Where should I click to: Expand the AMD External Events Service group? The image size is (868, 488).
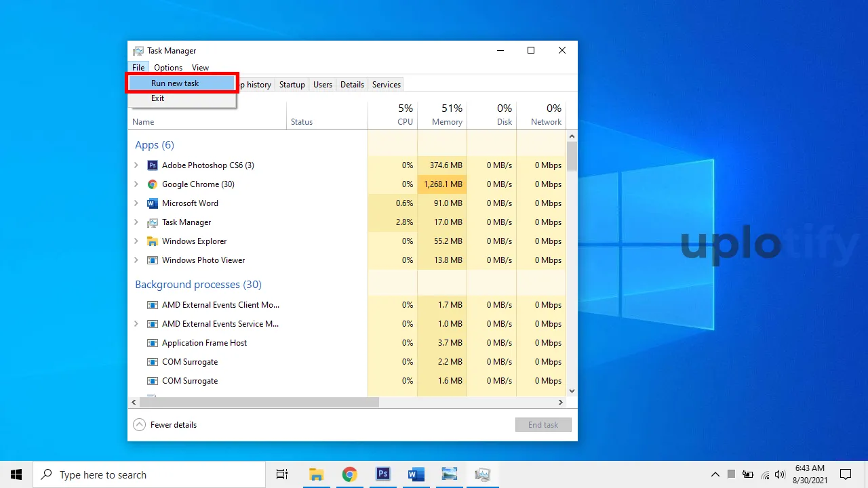pyautogui.click(x=136, y=324)
